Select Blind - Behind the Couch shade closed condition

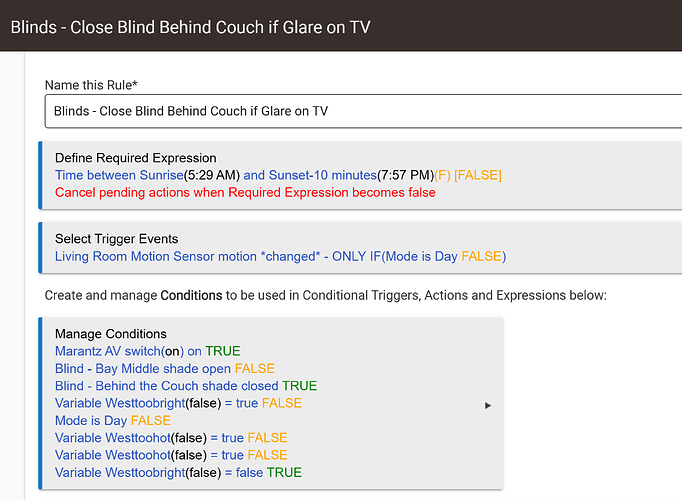(x=186, y=386)
